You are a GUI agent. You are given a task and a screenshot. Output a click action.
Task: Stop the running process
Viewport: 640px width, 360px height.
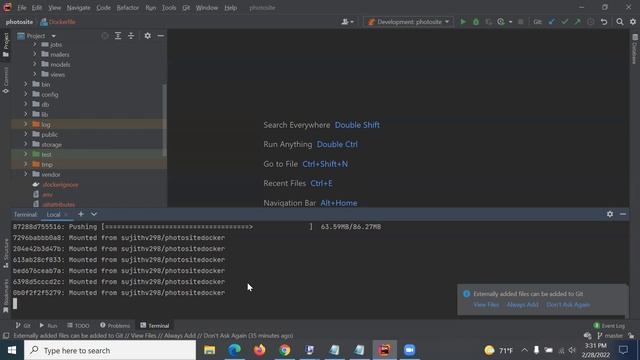pos(520,22)
